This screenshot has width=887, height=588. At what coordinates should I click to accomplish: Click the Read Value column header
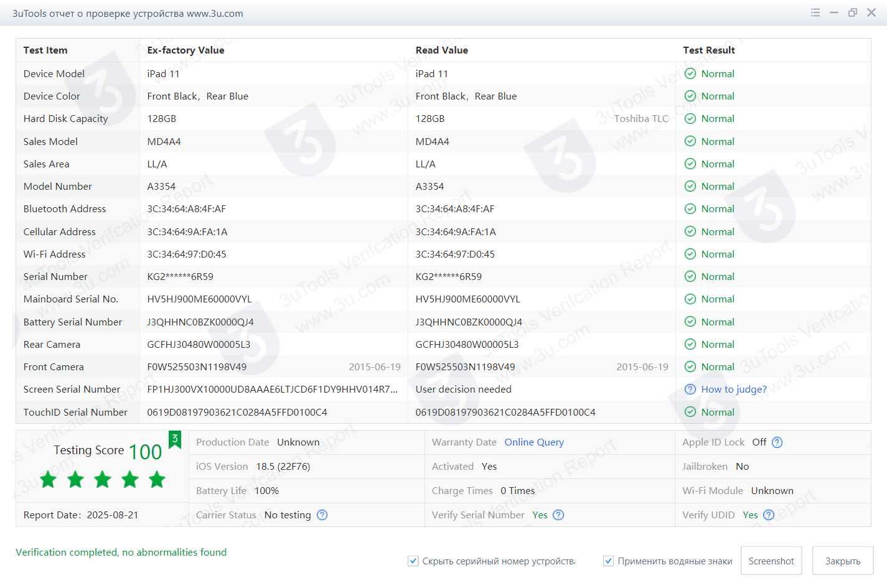click(x=442, y=50)
